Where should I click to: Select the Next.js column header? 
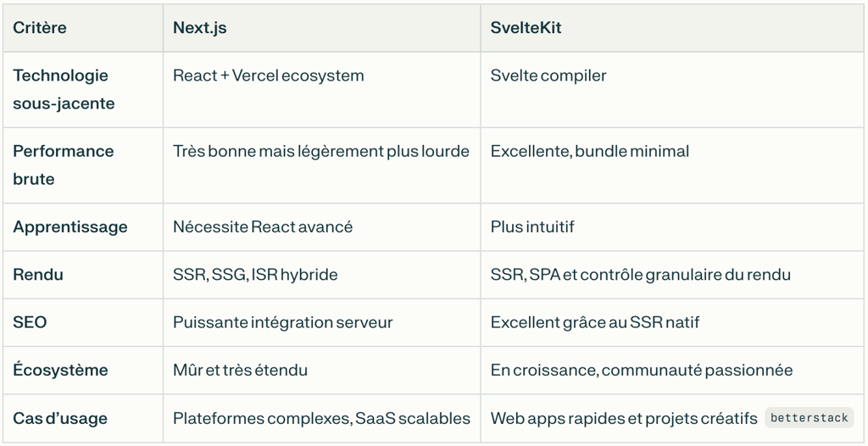click(x=200, y=28)
